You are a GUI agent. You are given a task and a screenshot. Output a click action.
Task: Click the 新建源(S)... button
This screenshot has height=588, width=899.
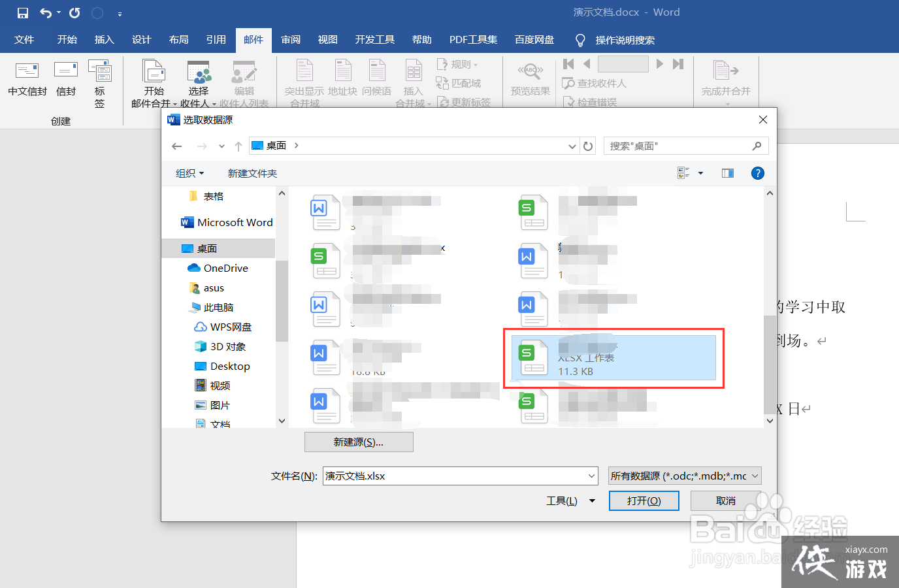359,442
